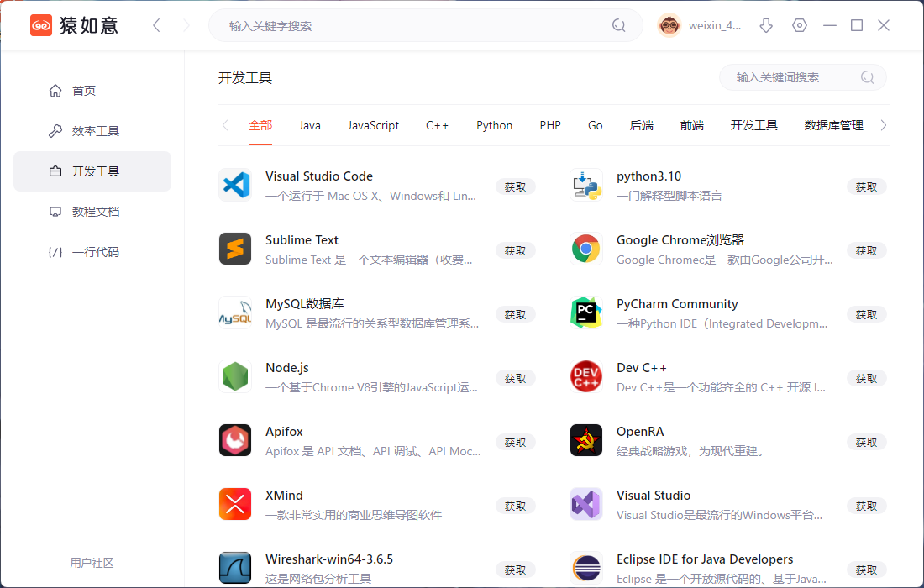The image size is (924, 588).
Task: Get python3.10 using its 获取 button
Action: [x=866, y=186]
